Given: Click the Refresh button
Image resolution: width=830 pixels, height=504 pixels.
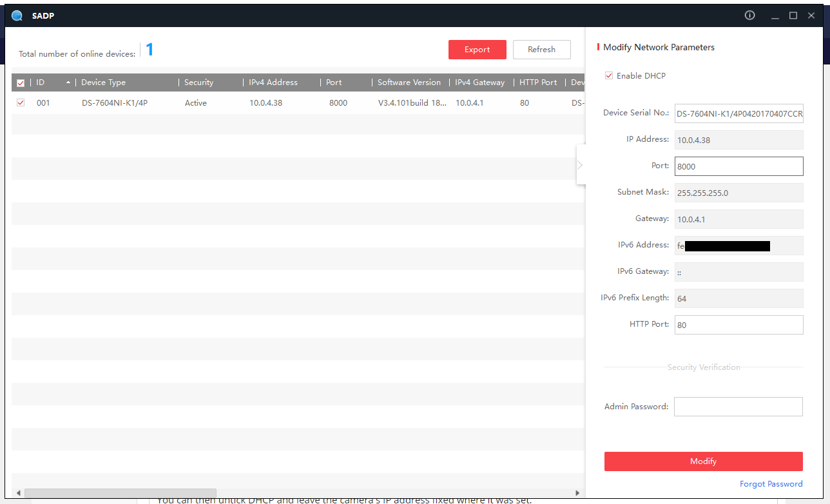Looking at the screenshot, I should click(541, 50).
